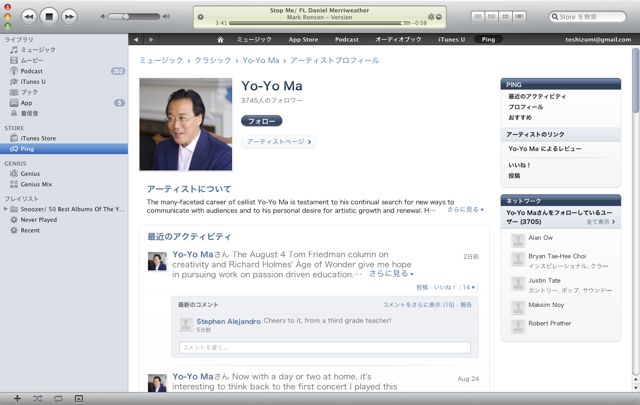
Task: Skip to next track button
Action: pos(69,17)
